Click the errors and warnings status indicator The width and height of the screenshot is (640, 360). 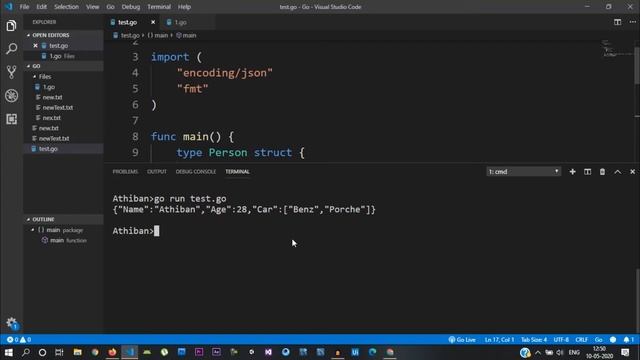pyautogui.click(x=19, y=340)
